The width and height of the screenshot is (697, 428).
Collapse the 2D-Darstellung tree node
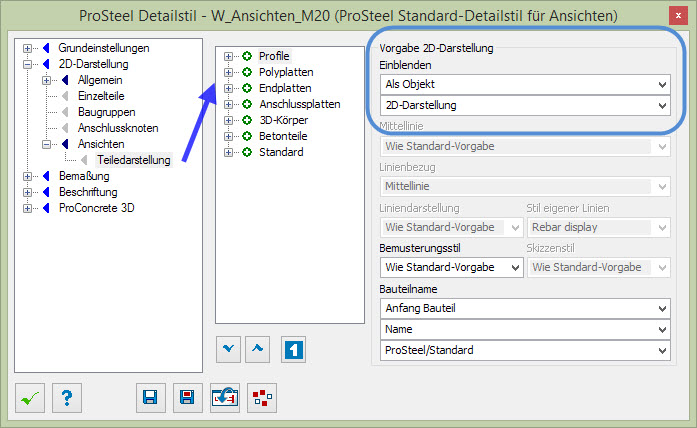(x=28, y=64)
